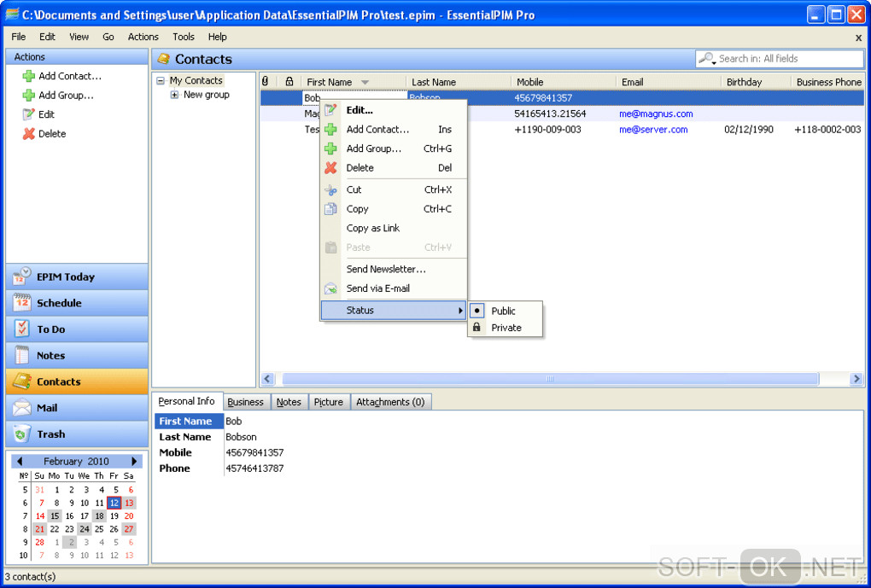Click the padlock icon next to Private

pos(476,328)
